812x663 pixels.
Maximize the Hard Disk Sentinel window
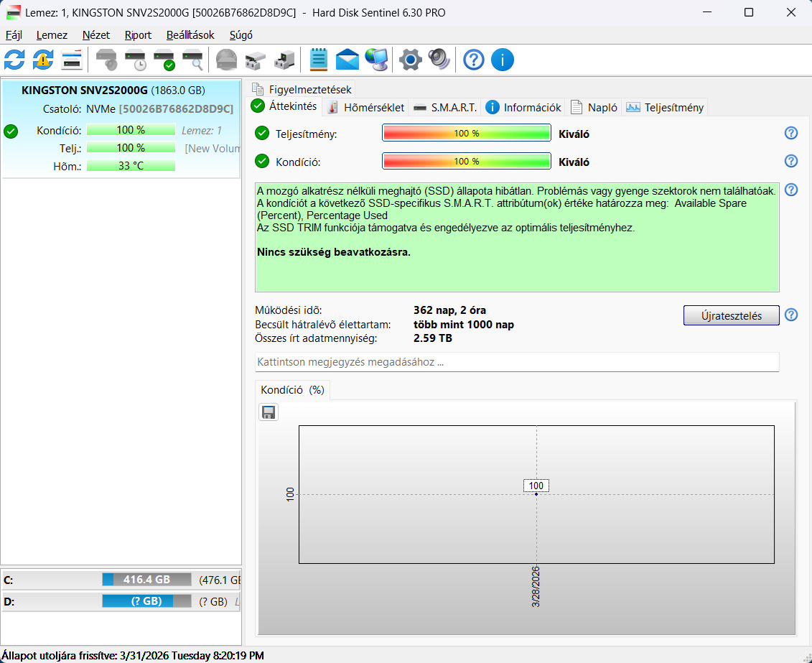click(x=748, y=12)
